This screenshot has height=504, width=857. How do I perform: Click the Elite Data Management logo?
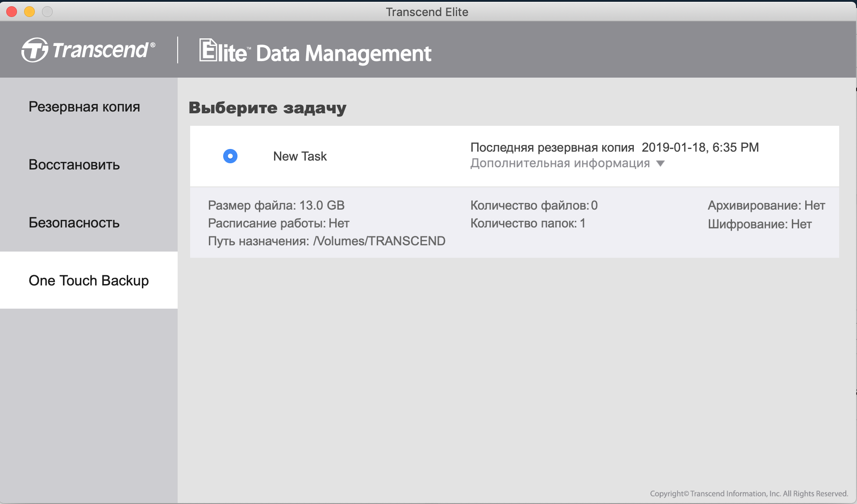(x=315, y=52)
